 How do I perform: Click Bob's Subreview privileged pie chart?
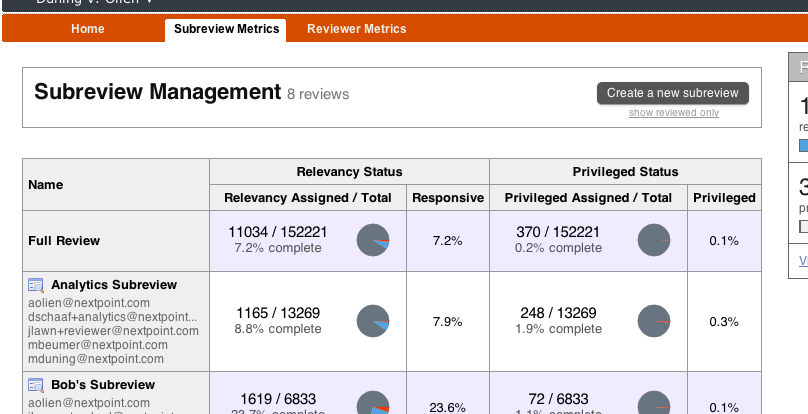tap(653, 402)
